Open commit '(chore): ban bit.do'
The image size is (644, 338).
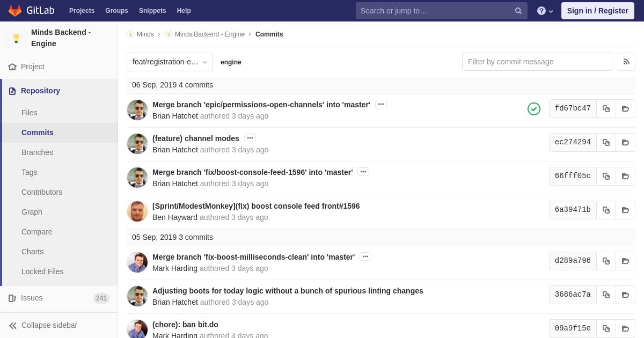(185, 325)
